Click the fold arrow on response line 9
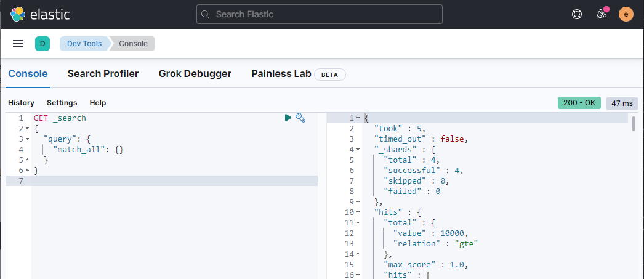This screenshot has height=279, width=644. 358,201
